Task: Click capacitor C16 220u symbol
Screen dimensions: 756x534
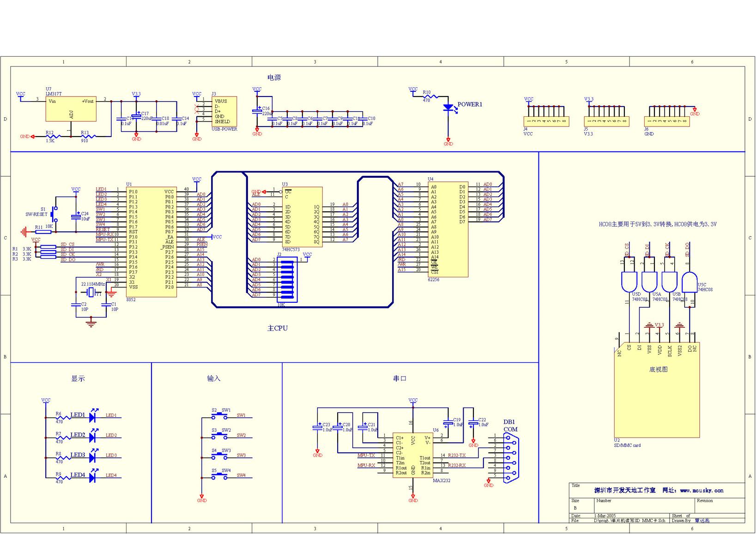Action: [x=257, y=111]
